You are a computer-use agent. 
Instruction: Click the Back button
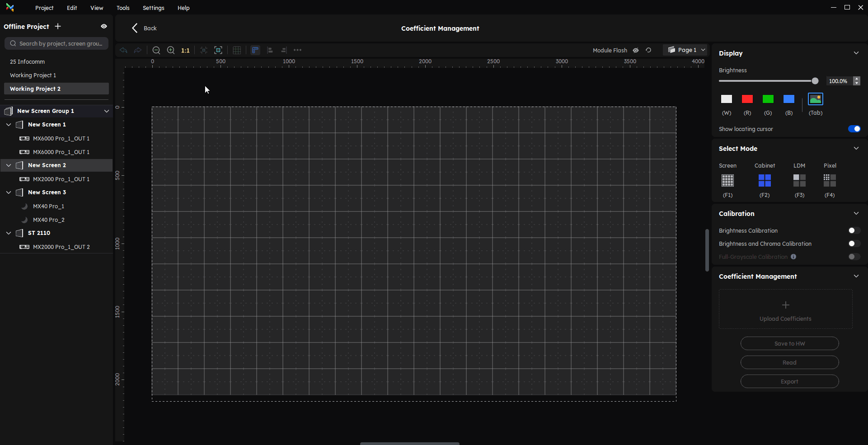(x=144, y=28)
